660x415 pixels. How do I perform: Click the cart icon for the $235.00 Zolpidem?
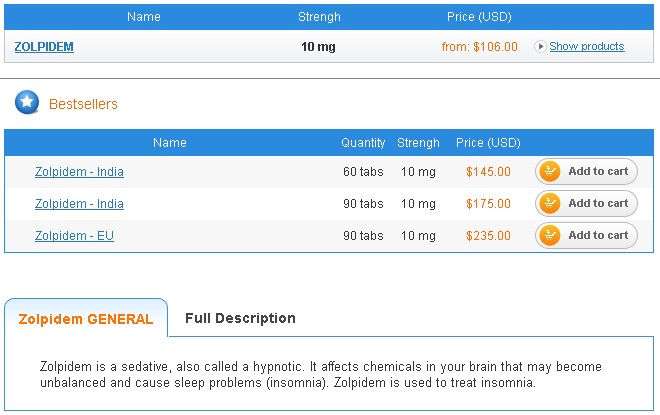point(550,236)
